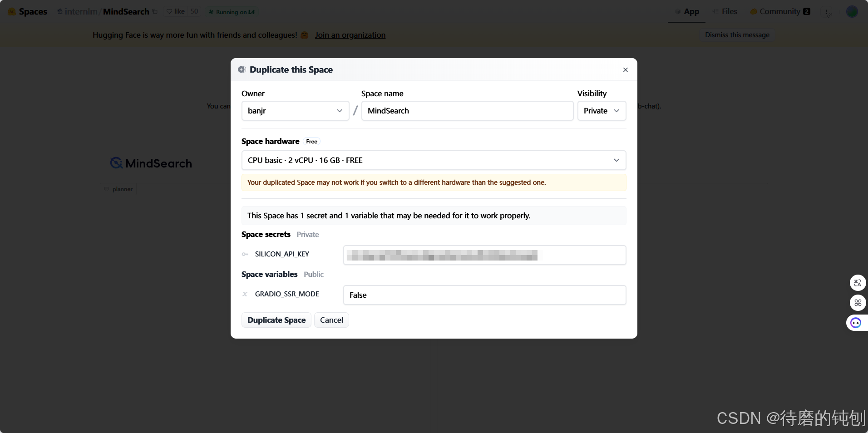The width and height of the screenshot is (868, 433).
Task: Click the MindSearch logo in background
Action: (151, 163)
